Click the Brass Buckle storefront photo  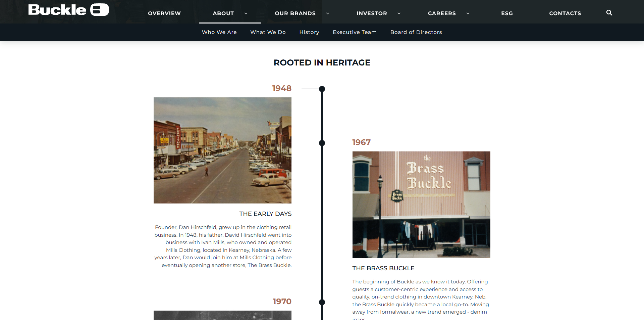421,204
